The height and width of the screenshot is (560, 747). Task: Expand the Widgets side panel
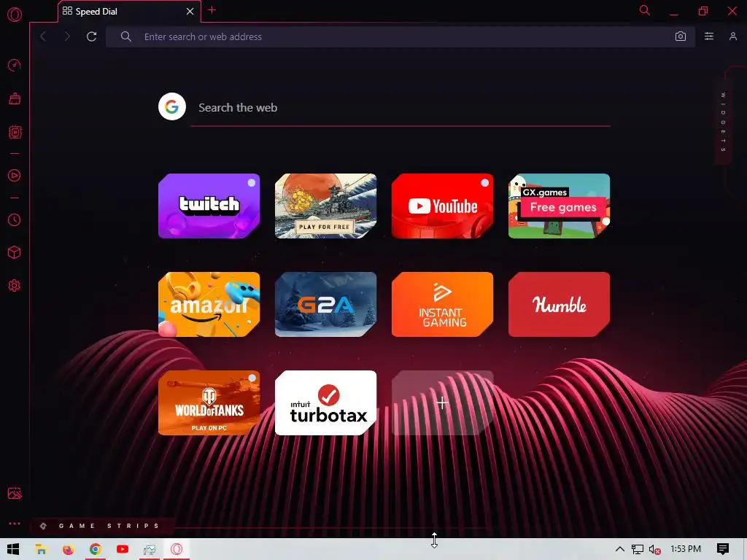pos(723,122)
